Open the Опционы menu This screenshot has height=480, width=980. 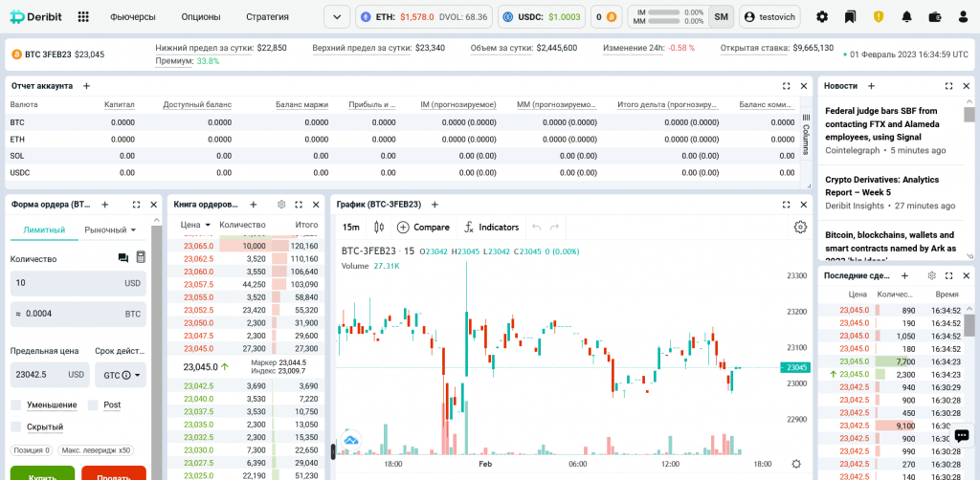pos(200,16)
